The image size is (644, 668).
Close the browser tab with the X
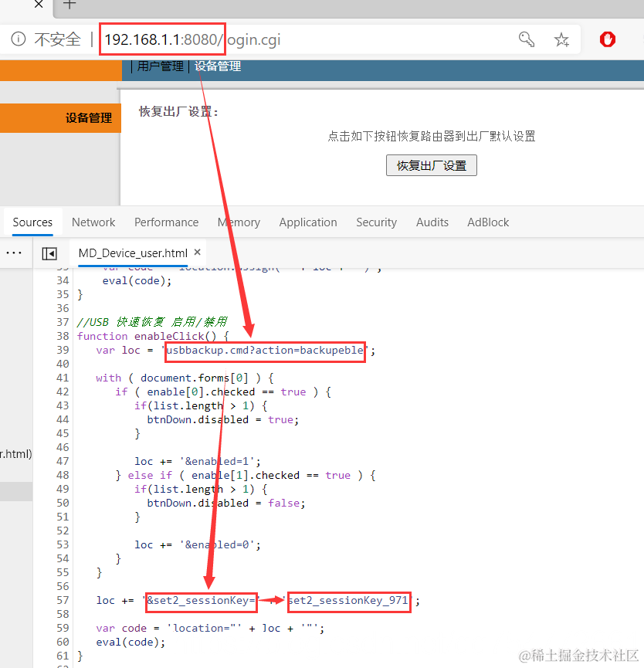(x=39, y=5)
